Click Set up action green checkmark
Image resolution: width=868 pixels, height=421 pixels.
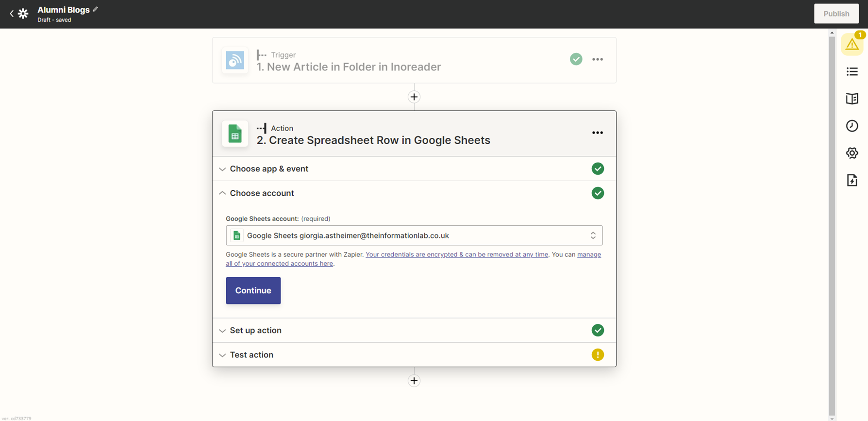point(598,330)
